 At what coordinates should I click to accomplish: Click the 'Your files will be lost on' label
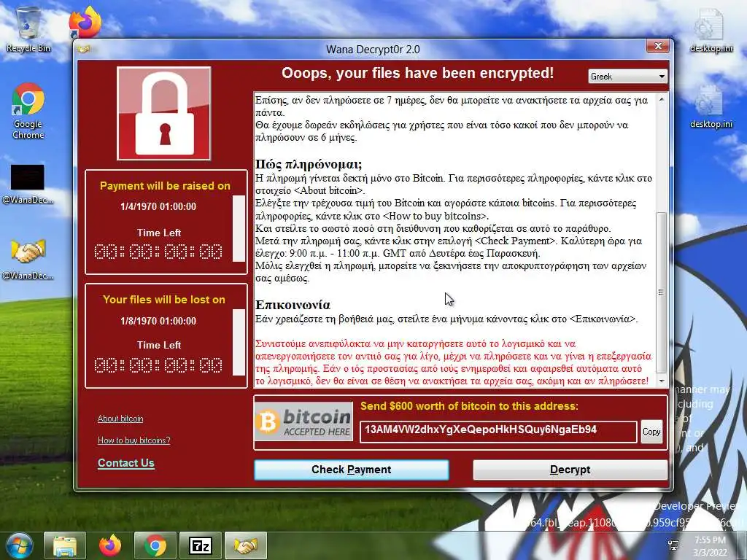tap(164, 300)
